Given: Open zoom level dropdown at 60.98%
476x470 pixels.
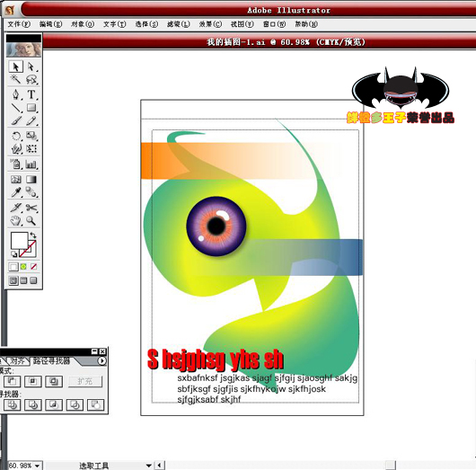Looking at the screenshot, I should click(x=38, y=466).
